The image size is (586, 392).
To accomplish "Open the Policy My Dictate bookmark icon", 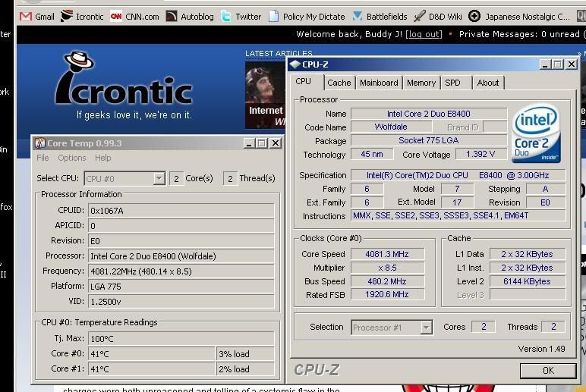I will click(273, 17).
